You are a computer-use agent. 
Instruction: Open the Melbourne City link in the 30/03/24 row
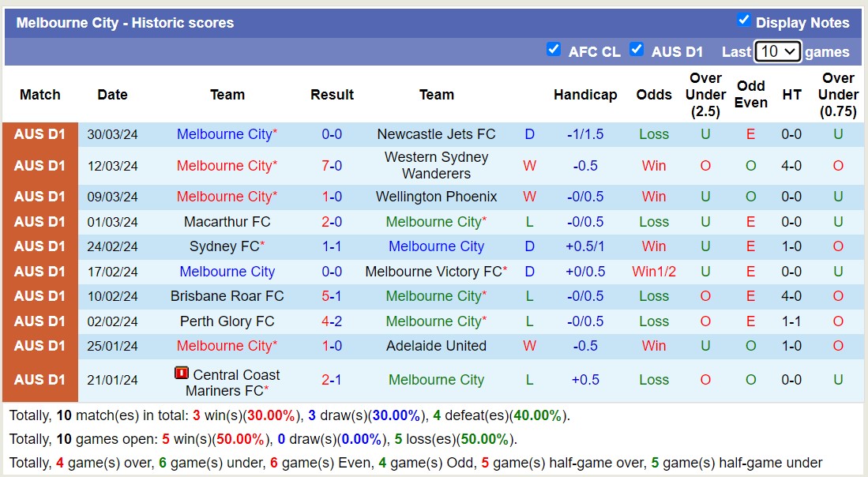[224, 134]
